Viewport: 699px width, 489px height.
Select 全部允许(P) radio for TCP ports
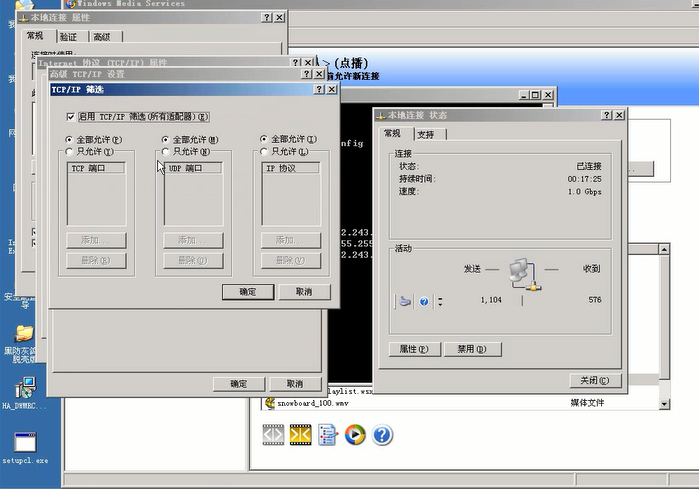[x=69, y=140]
